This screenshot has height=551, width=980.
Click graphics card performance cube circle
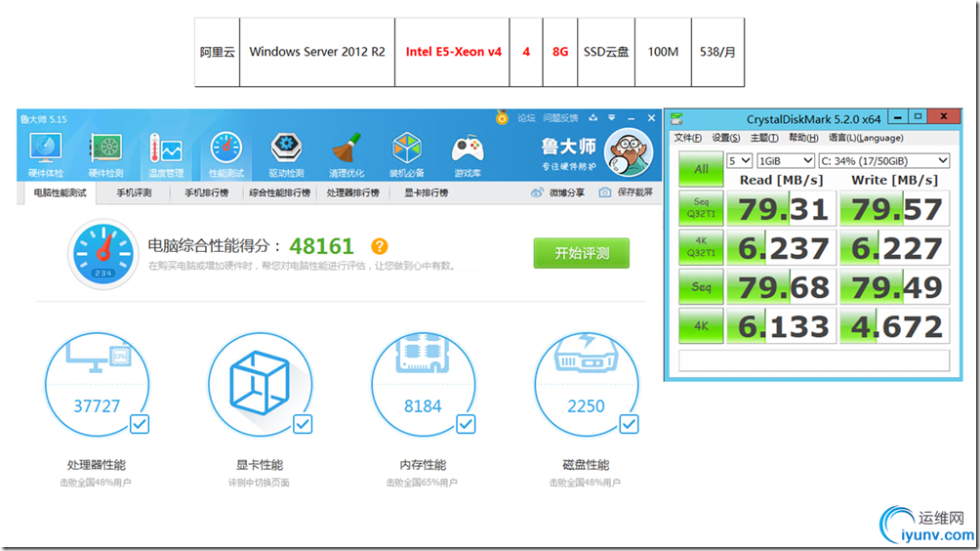tap(260, 385)
